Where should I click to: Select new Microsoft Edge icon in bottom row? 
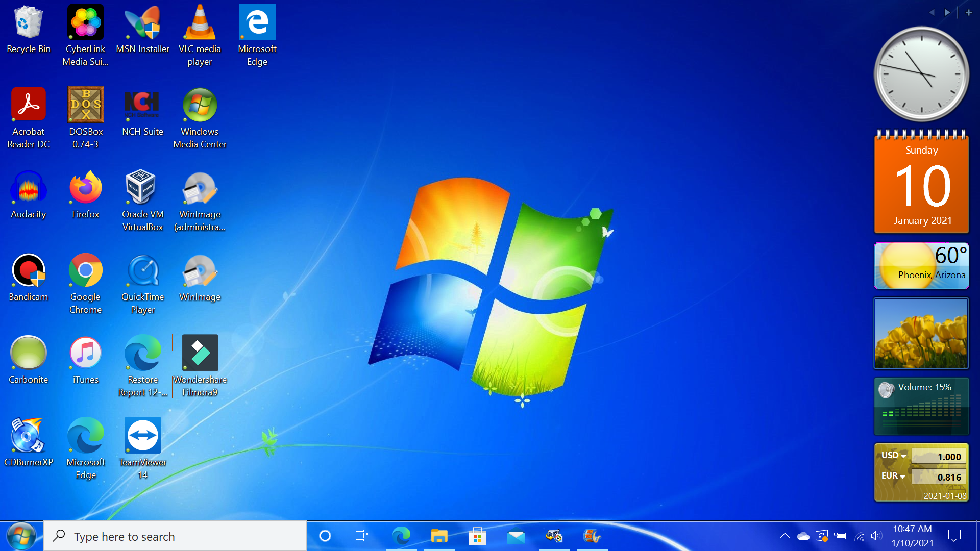(x=85, y=448)
